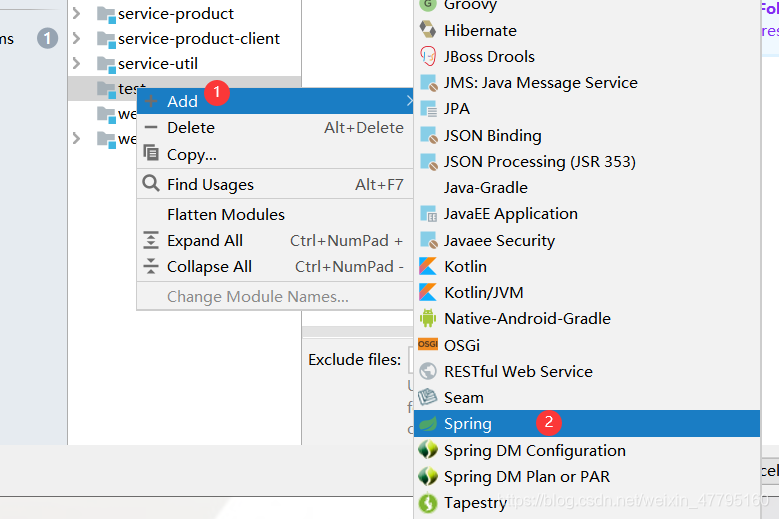Select OSGi in the framework list
Image resolution: width=779 pixels, height=519 pixels.
(587, 345)
